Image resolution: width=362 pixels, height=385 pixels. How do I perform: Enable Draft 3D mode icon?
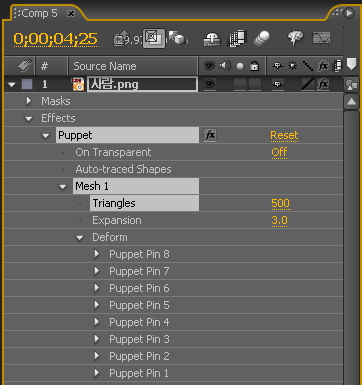pos(177,39)
